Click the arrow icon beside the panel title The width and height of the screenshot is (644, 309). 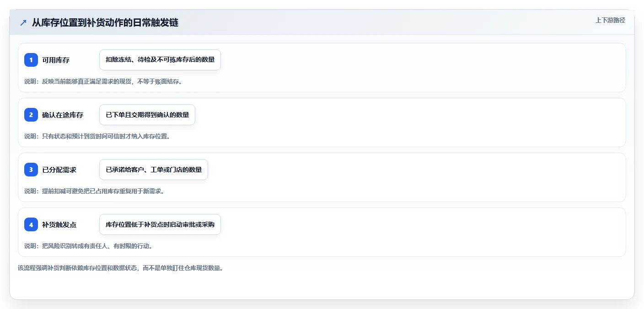tap(23, 23)
